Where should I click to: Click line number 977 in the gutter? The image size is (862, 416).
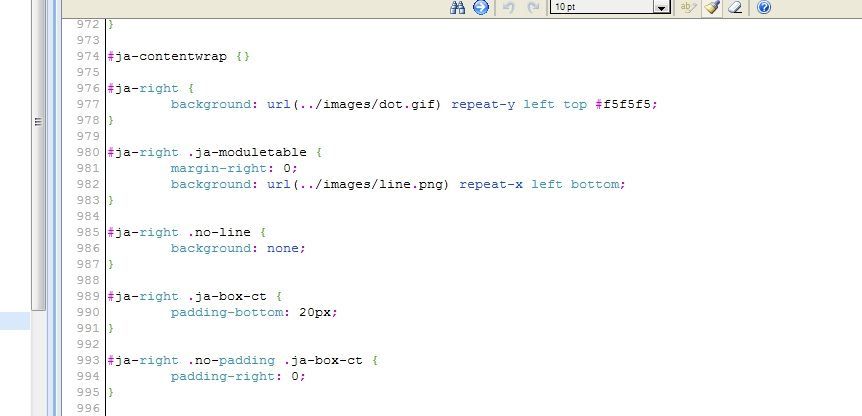(x=88, y=104)
